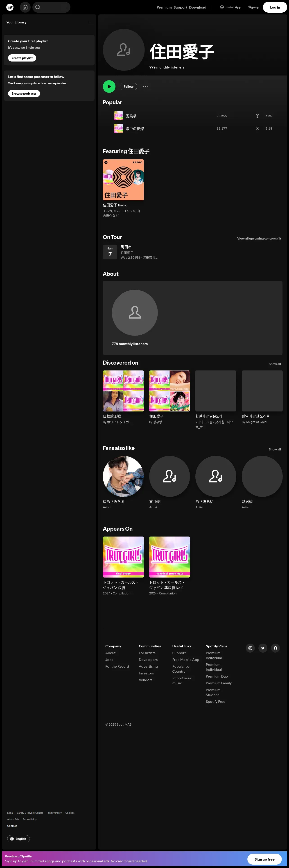Open the Jan 7 町田市 concert

point(131,252)
